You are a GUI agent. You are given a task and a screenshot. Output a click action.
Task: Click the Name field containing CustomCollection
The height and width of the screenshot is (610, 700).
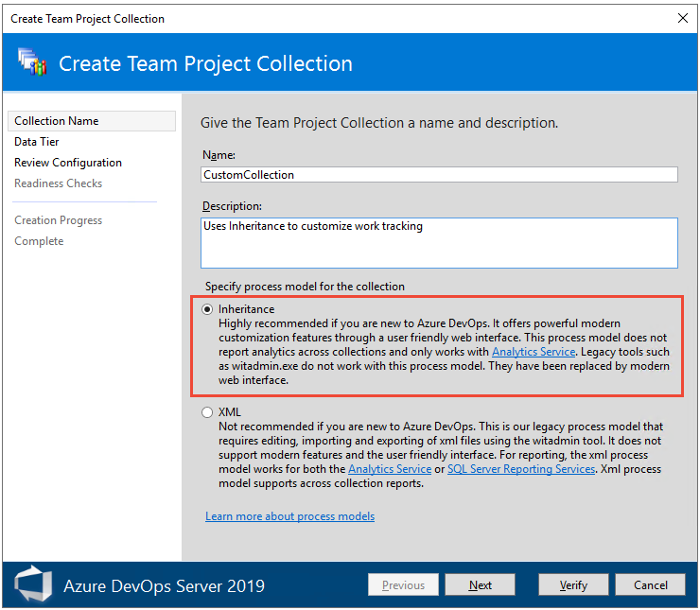tap(439, 174)
